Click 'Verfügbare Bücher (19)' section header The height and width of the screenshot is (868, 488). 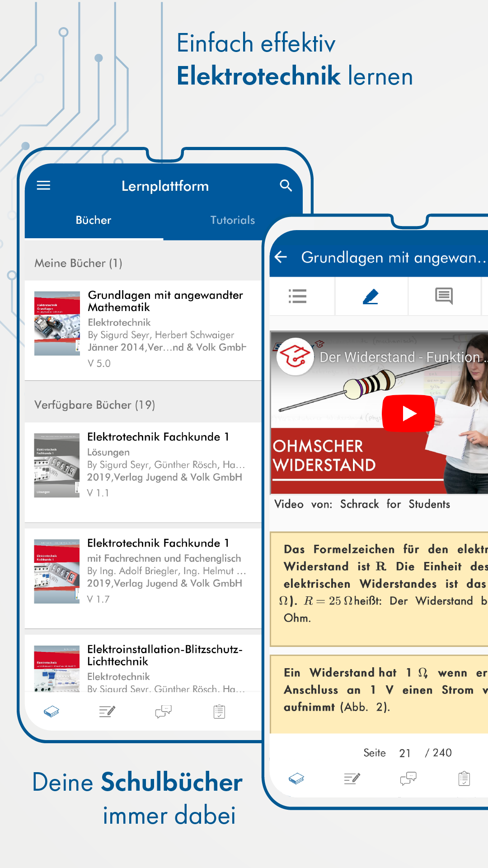pyautogui.click(x=95, y=405)
